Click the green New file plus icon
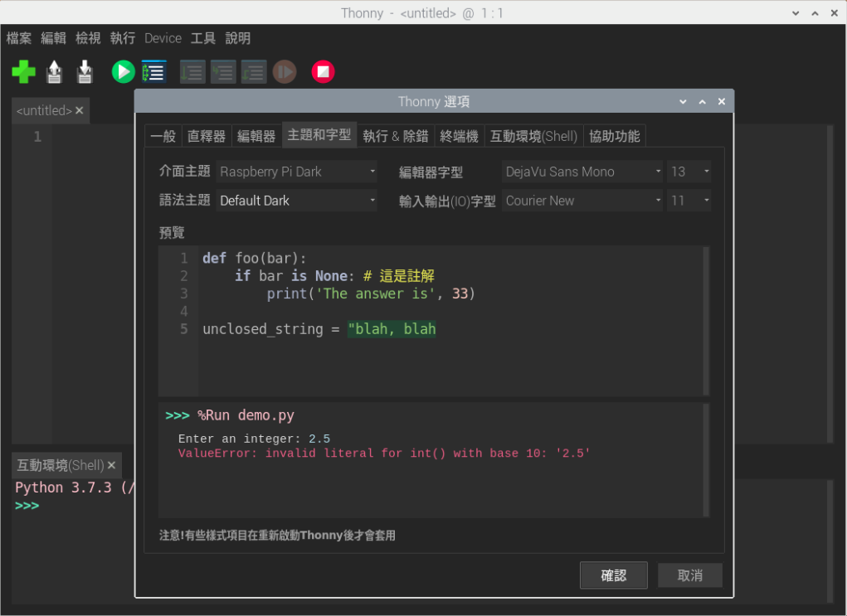847x616 pixels. [x=23, y=72]
